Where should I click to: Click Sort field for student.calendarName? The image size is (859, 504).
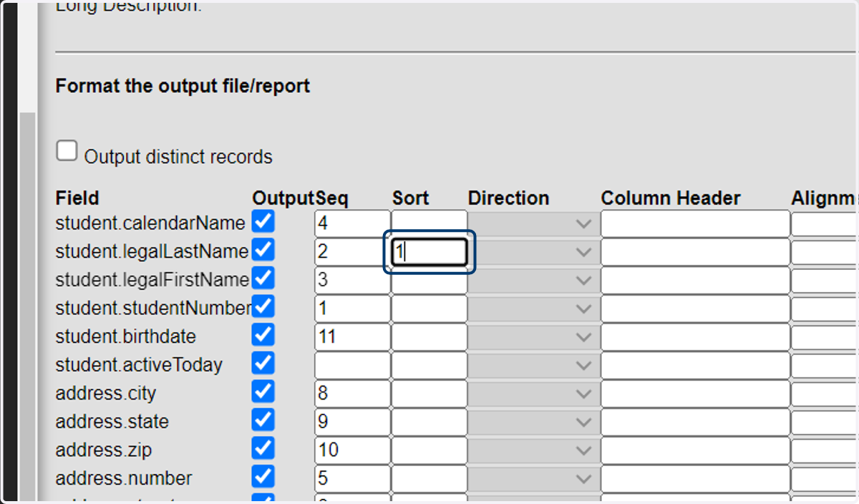tap(429, 224)
